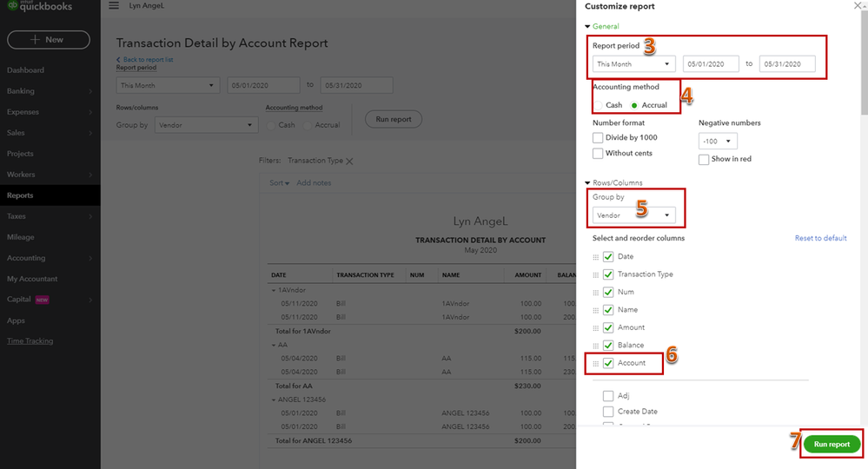The image size is (868, 469).
Task: Open Mileage in the sidebar
Action: (21, 237)
